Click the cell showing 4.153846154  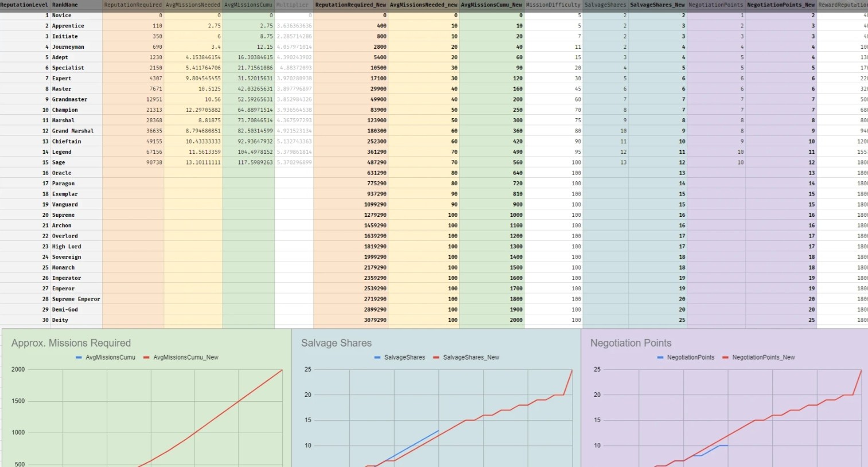(193, 57)
